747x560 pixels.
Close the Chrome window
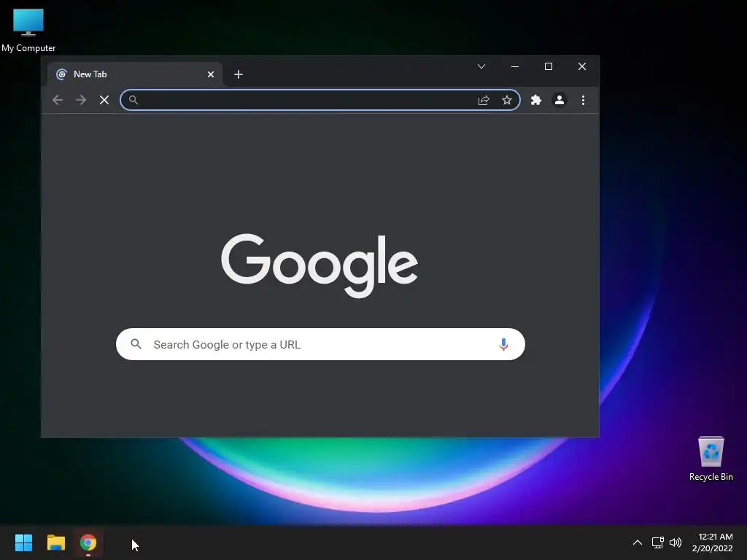tap(582, 66)
